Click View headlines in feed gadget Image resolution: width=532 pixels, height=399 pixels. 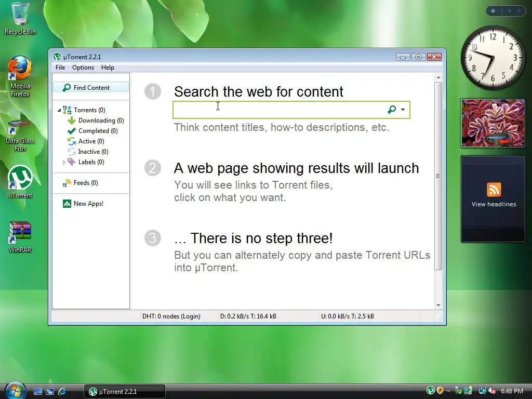(494, 204)
